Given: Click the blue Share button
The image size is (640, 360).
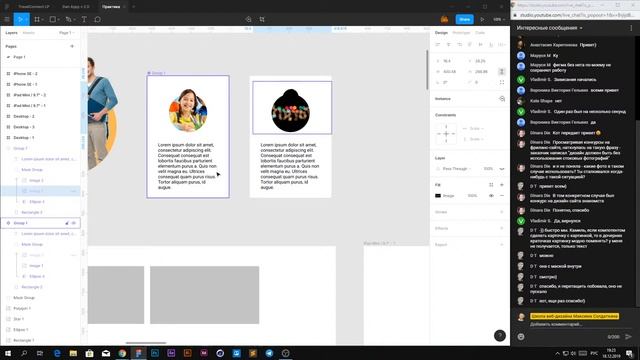Looking at the screenshot, I should [x=464, y=19].
